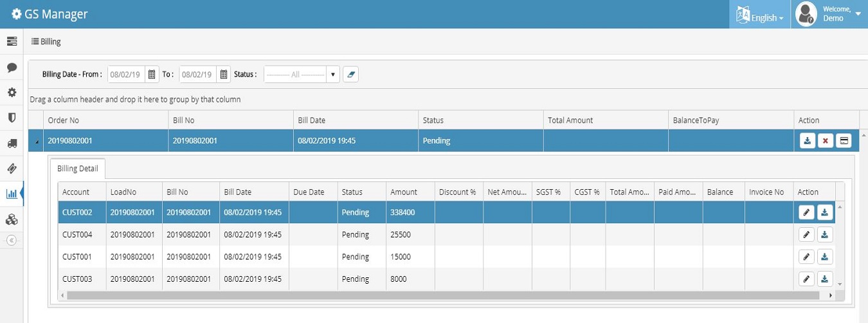Download the CUST003 billing detail
The height and width of the screenshot is (323, 868).
point(825,279)
